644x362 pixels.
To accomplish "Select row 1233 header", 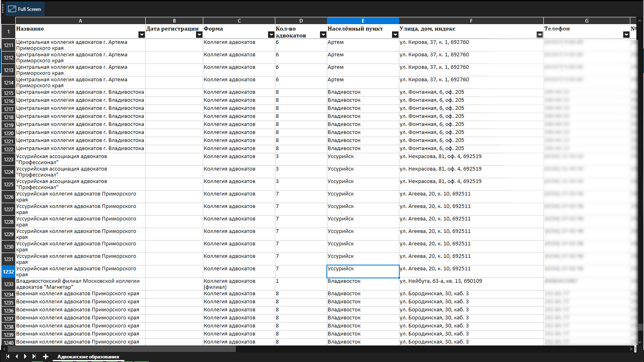I will 8,284.
